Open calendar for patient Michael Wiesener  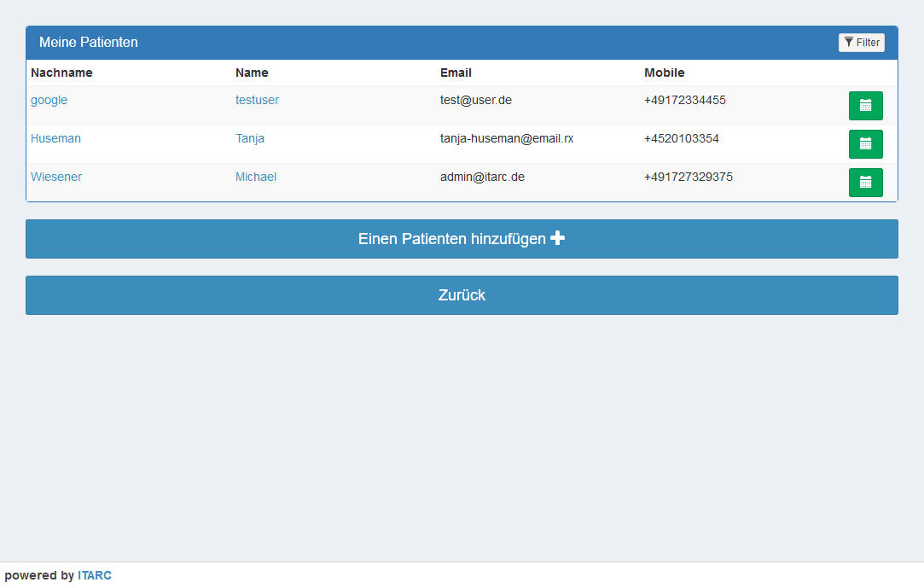[865, 183]
